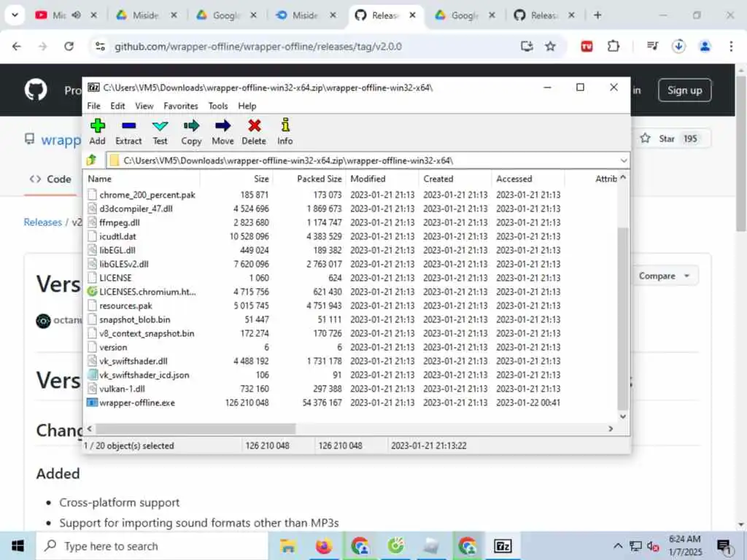747x560 pixels.
Task: Open the File menu in 7-Zip
Action: point(93,106)
